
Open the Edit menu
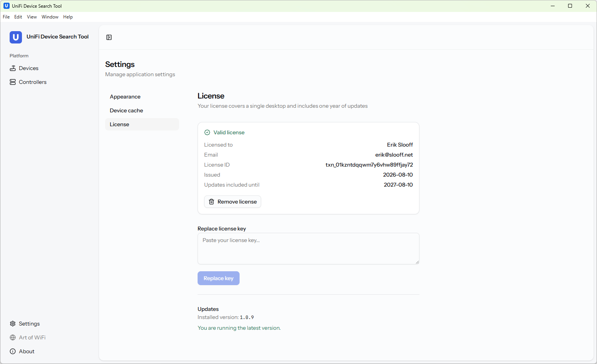18,17
